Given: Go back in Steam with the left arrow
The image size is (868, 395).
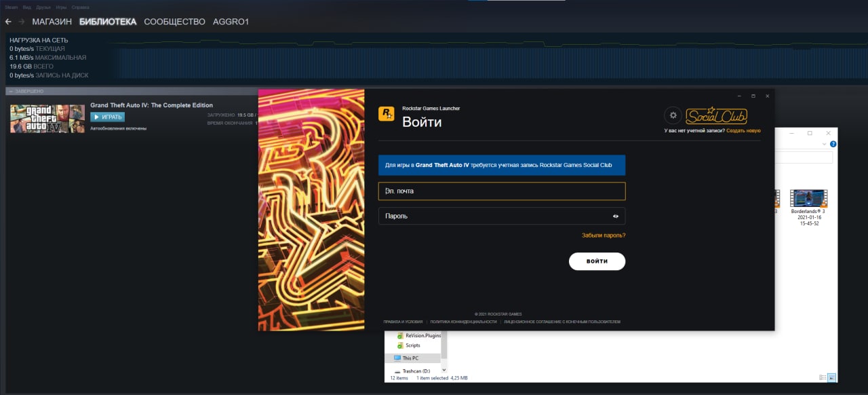Looking at the screenshot, I should (x=8, y=22).
